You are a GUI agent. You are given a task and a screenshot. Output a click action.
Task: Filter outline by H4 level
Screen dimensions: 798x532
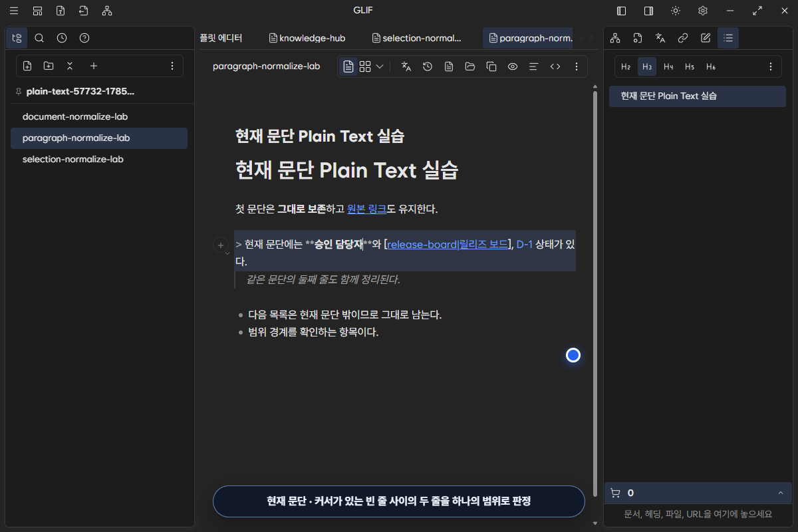coord(668,66)
